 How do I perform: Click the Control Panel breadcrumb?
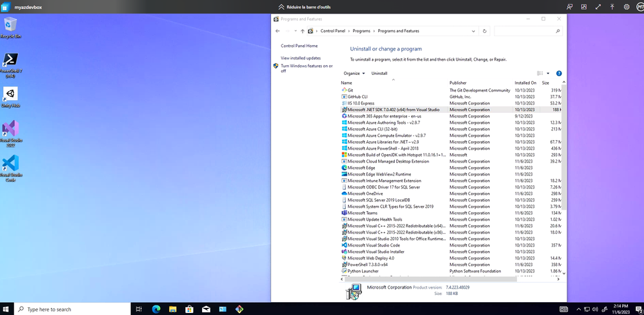(333, 31)
